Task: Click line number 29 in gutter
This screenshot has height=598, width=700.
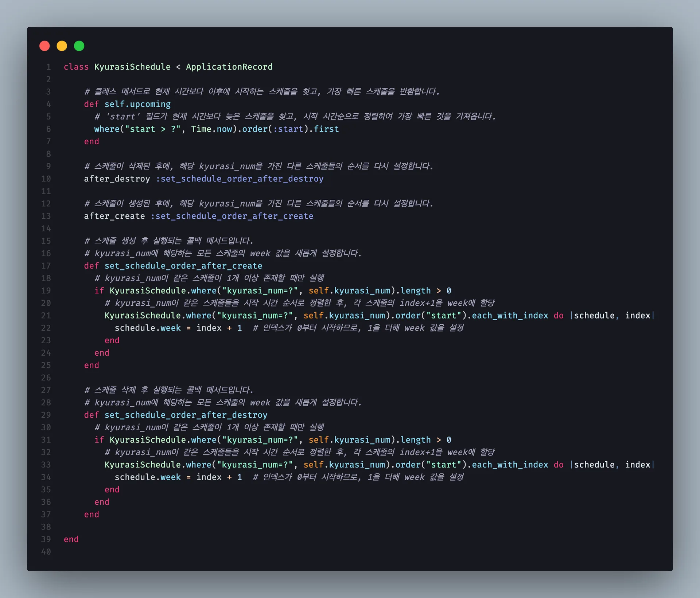Action: tap(46, 415)
